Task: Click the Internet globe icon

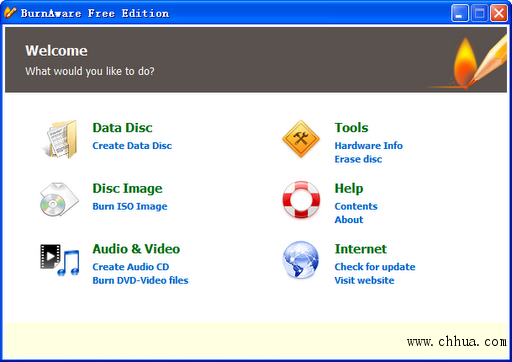Action: click(x=301, y=260)
